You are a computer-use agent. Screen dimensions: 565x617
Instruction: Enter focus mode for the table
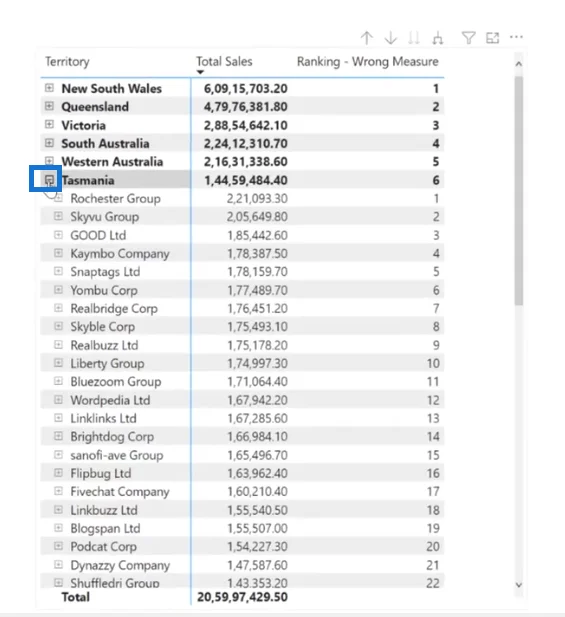tap(493, 38)
